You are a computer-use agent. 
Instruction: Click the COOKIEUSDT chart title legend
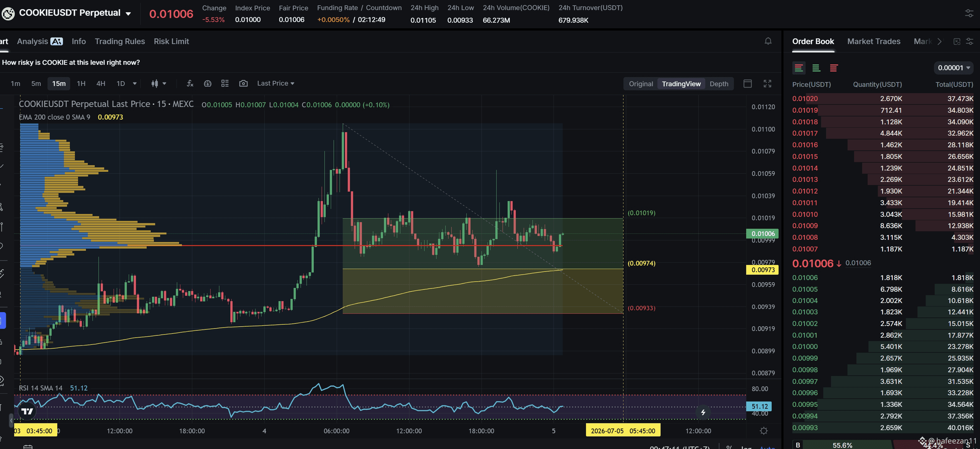[x=106, y=104]
